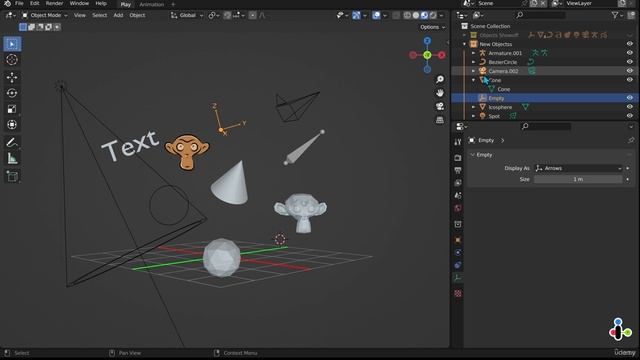Open the Tool properties tab
The height and width of the screenshot is (360, 640).
(x=458, y=142)
